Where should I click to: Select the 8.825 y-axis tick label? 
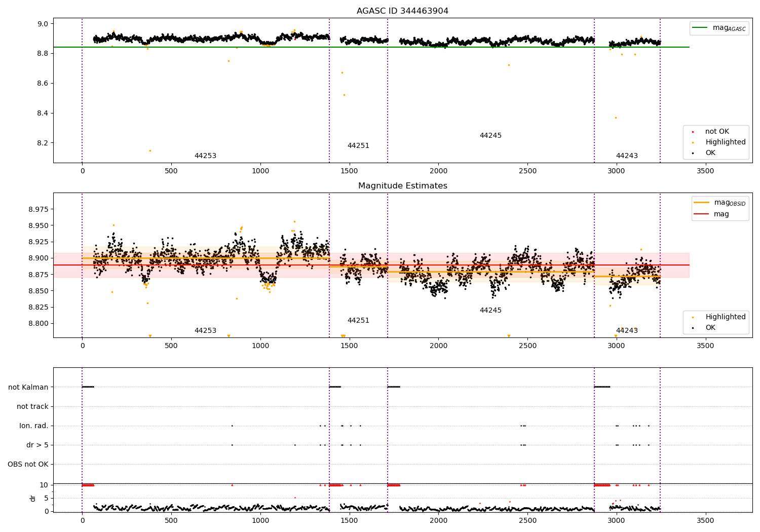(x=38, y=307)
